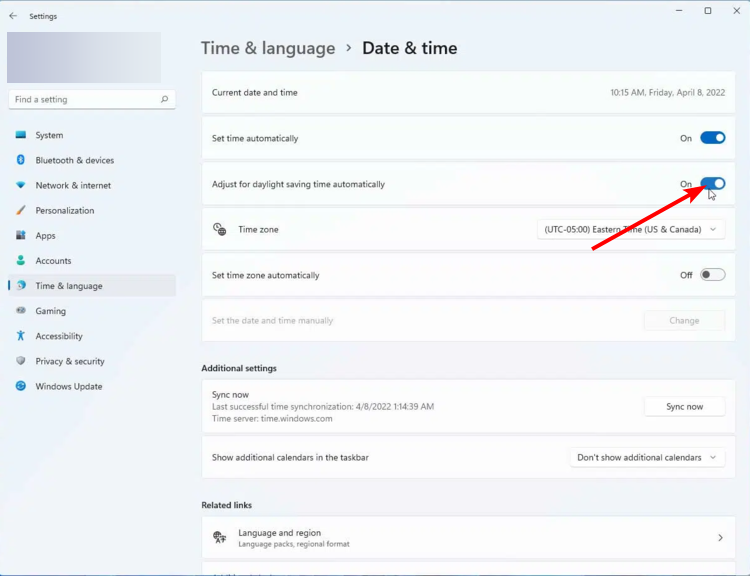The width and height of the screenshot is (750, 576).
Task: Go to Accessibility settings
Action: 92,336
